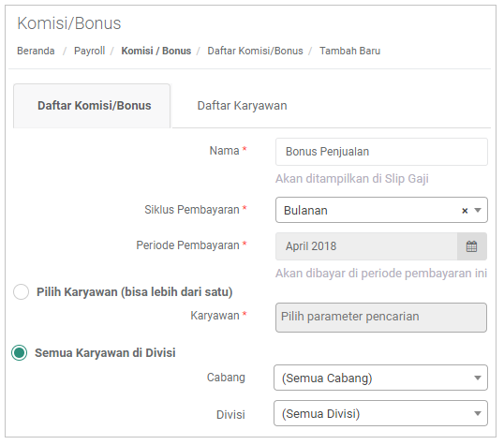The image size is (504, 445).
Task: Click the April 2018 period field
Action: click(x=366, y=246)
